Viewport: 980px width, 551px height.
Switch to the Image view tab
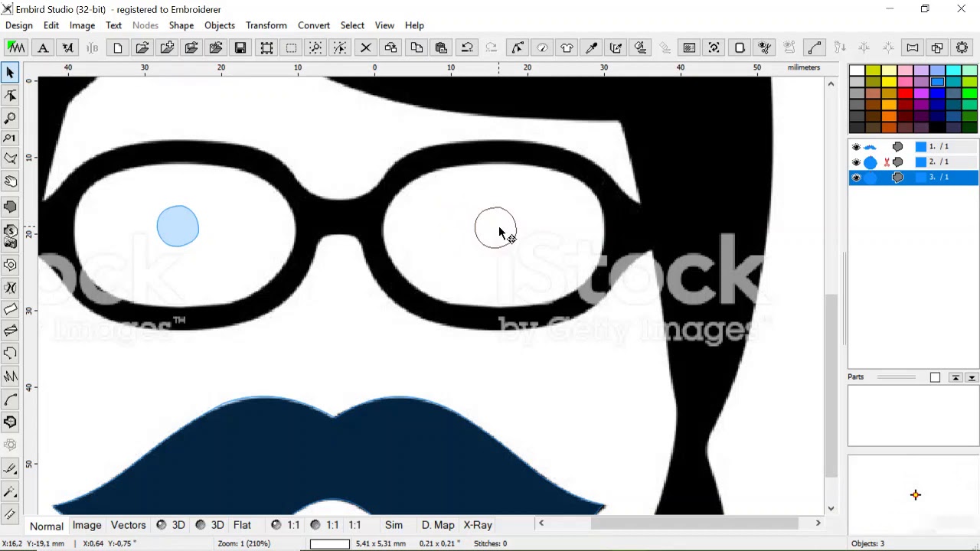click(x=87, y=525)
